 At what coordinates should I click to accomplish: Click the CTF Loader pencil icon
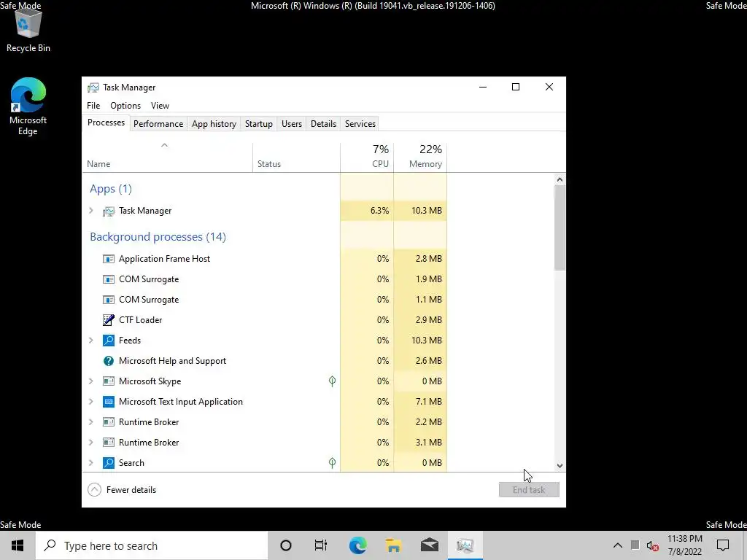coord(109,320)
